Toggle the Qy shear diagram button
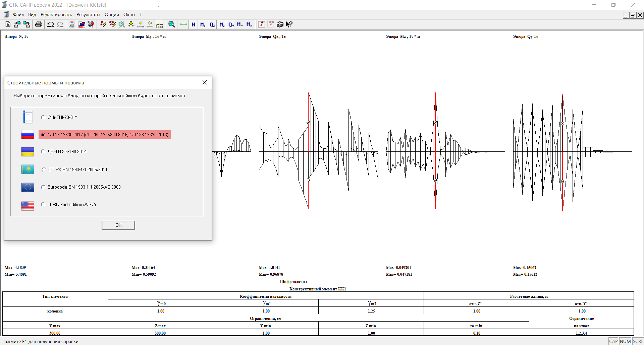The image size is (644, 345). coord(231,24)
